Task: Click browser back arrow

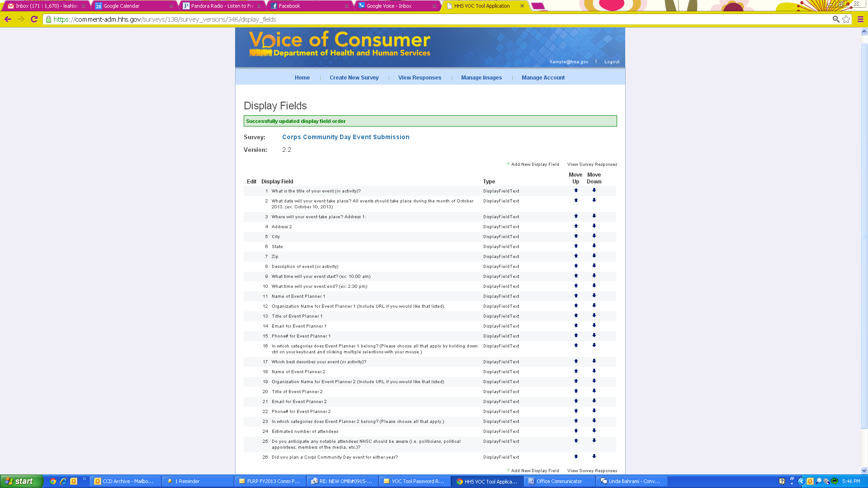Action: [8, 19]
